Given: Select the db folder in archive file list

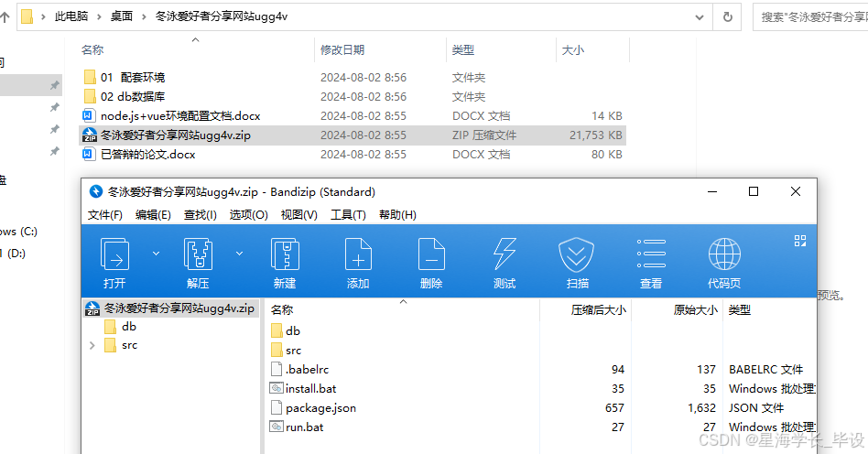Looking at the screenshot, I should point(286,331).
